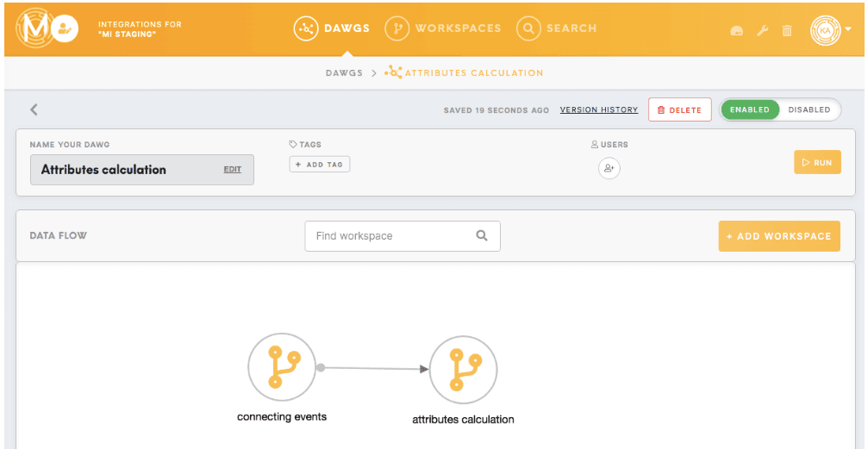The height and width of the screenshot is (462, 868).
Task: Click the add user icon under Users
Action: 609,168
